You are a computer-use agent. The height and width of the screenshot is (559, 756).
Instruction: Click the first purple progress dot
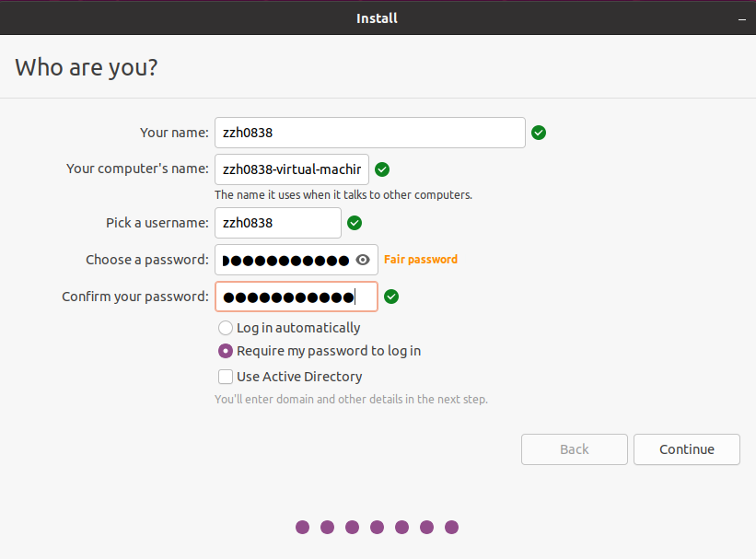coord(302,528)
